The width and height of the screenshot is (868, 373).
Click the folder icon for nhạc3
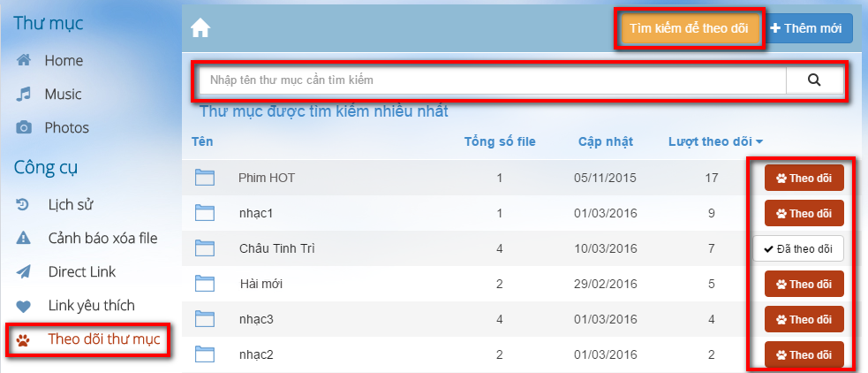(205, 319)
